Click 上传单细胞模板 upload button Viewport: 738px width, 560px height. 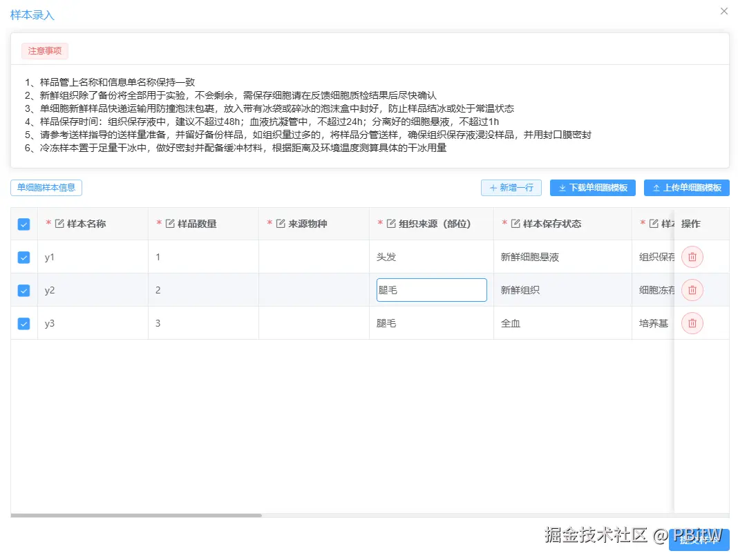tap(687, 188)
